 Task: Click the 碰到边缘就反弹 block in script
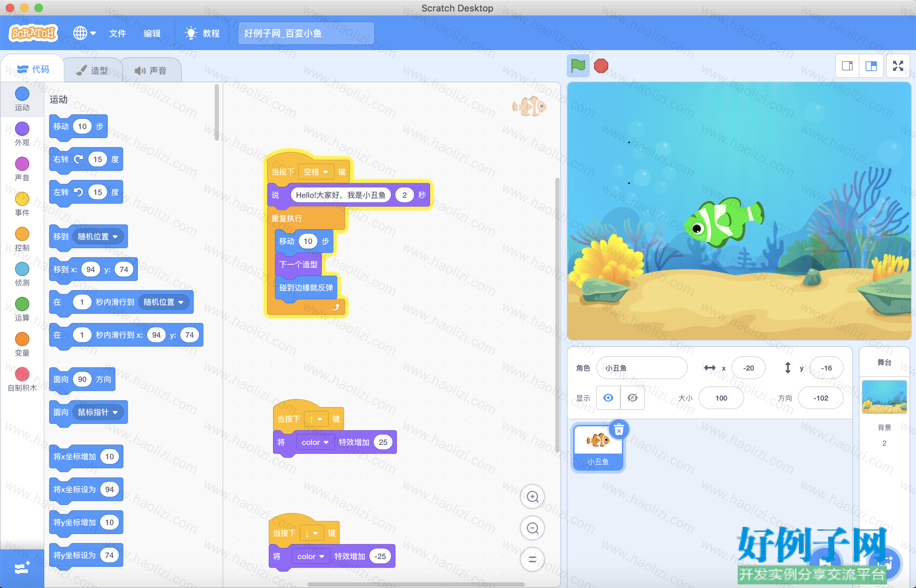(x=306, y=288)
